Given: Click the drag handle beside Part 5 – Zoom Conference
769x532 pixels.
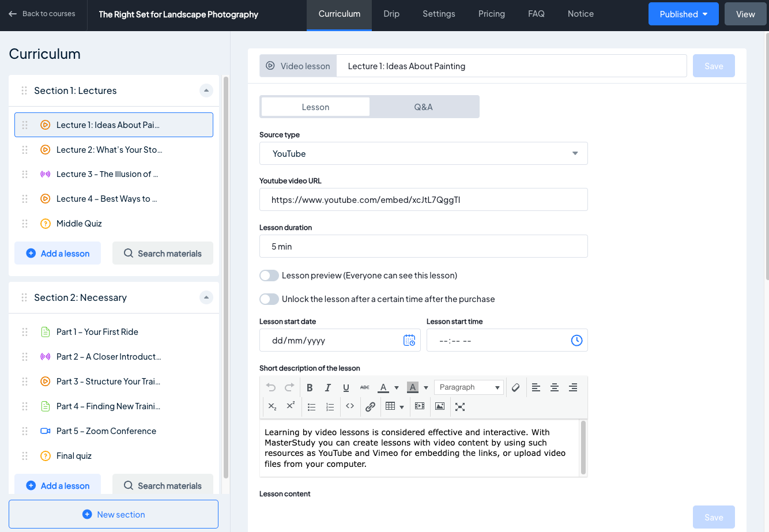Looking at the screenshot, I should tap(25, 431).
